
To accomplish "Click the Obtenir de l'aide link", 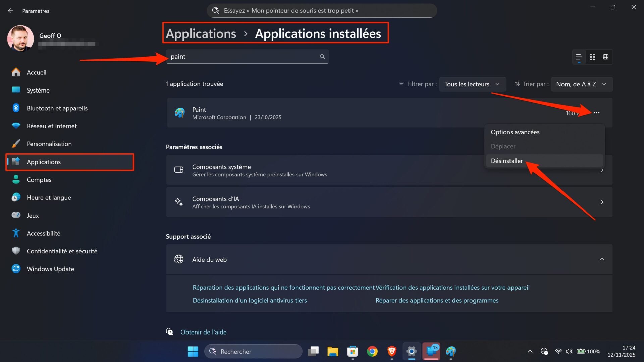I will coord(204,332).
